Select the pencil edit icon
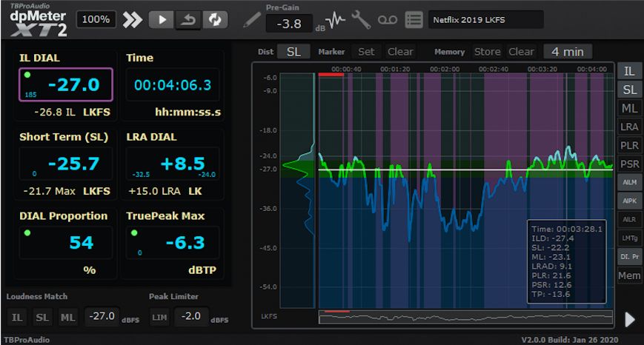 (252, 20)
